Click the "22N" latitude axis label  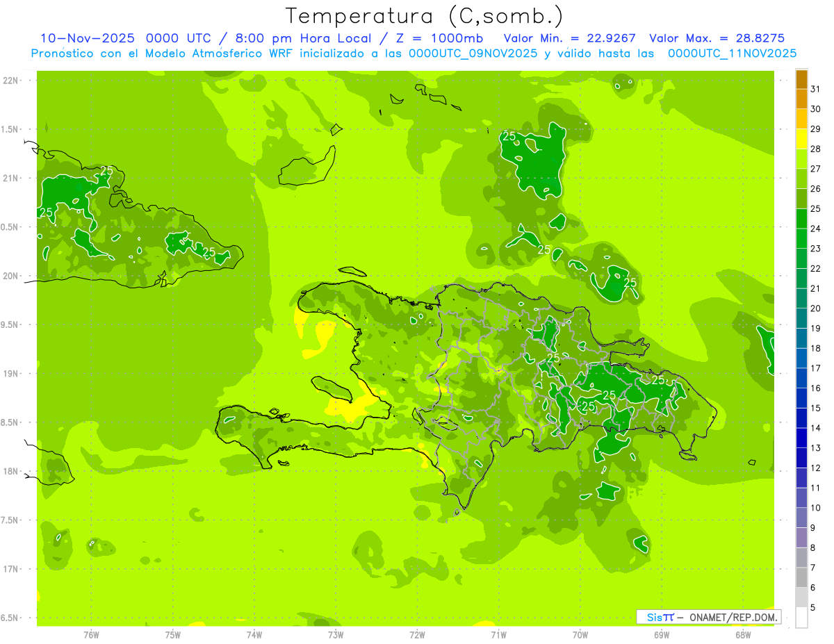[x=10, y=81]
